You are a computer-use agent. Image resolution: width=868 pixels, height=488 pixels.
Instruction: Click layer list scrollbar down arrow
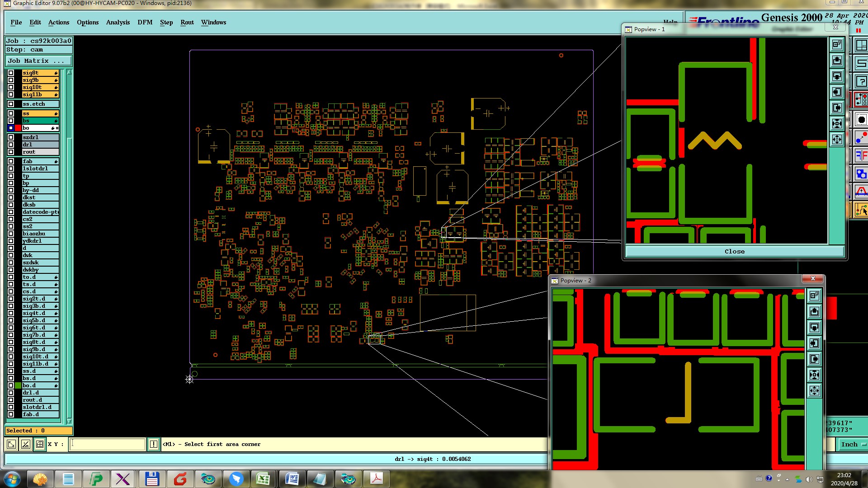point(69,421)
